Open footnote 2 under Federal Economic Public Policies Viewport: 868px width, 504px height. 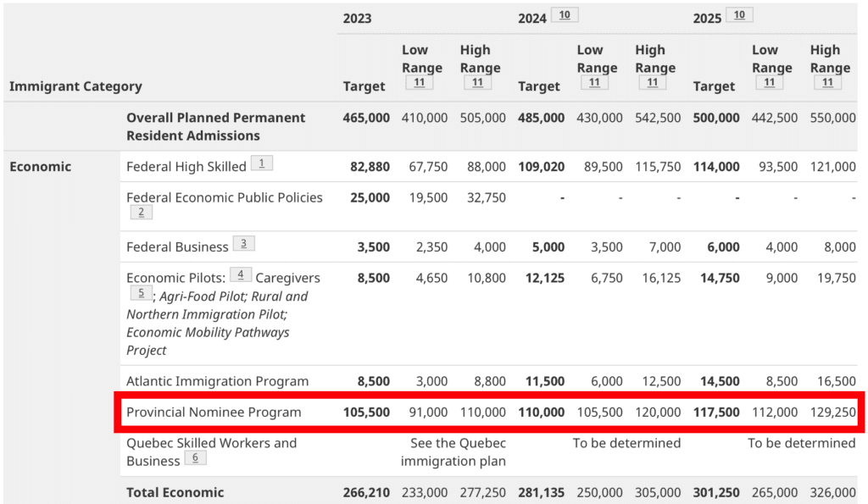tap(141, 213)
